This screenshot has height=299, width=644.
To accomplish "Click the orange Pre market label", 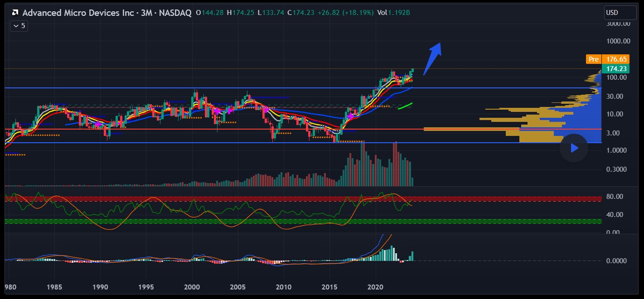I will pyautogui.click(x=593, y=59).
